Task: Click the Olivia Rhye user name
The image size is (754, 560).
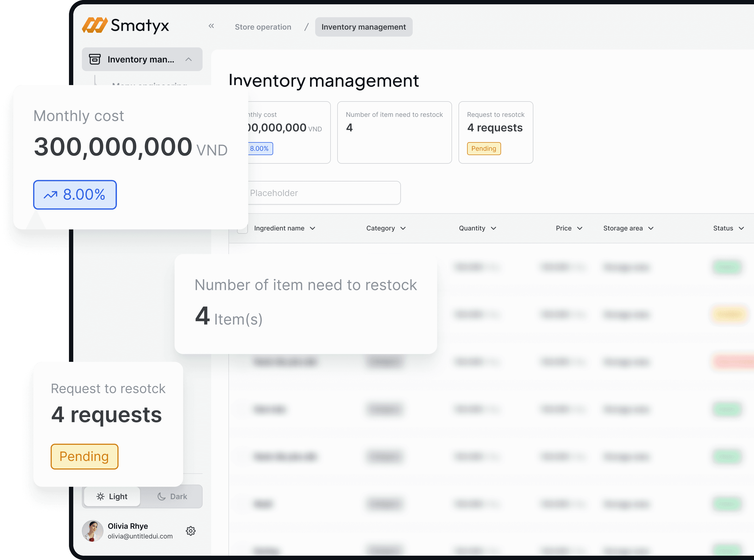Action: [x=128, y=526]
